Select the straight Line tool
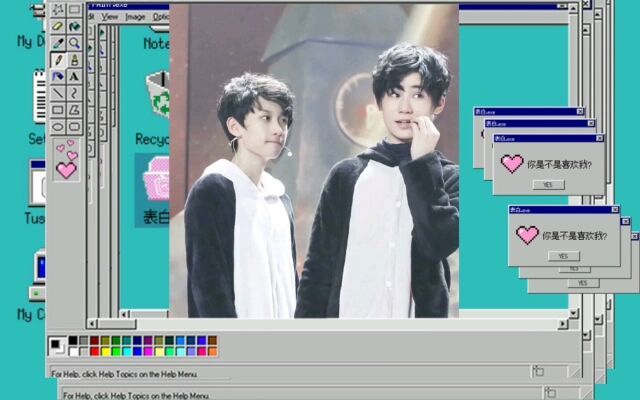 point(58,93)
